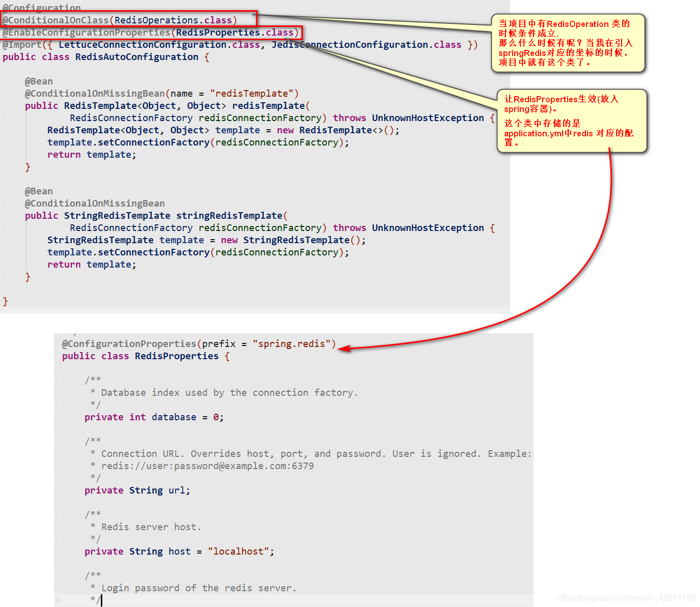
Task: Click the RedisAutoConfiguration class name
Action: [137, 57]
